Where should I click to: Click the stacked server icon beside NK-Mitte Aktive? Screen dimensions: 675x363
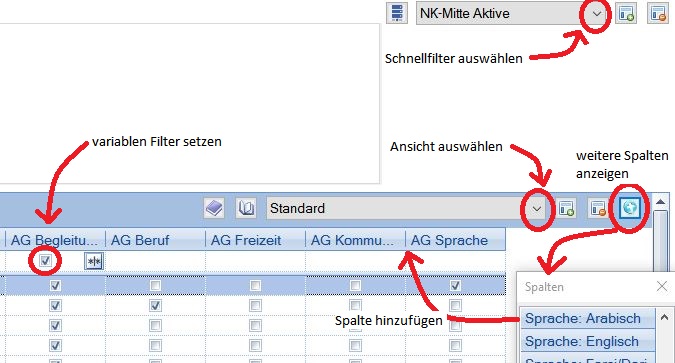[396, 13]
